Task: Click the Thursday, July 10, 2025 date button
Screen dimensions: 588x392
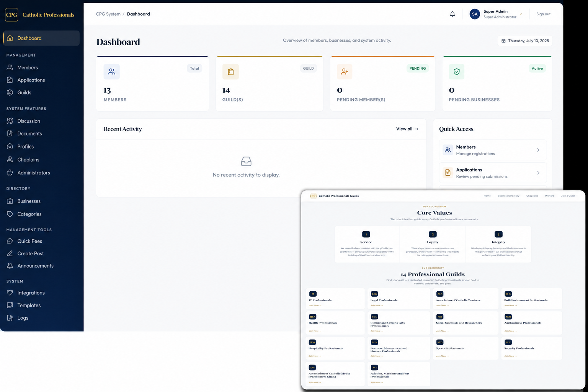Action: click(x=525, y=41)
